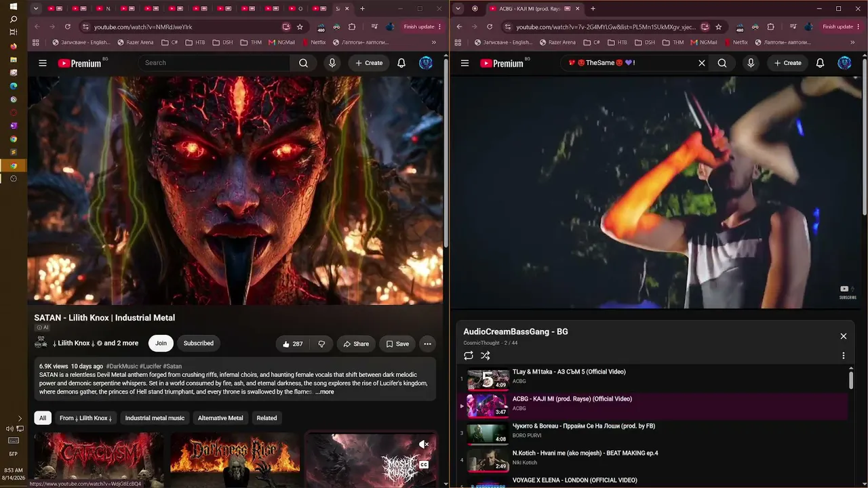The image size is (868, 488).
Task: Open File Explorer from the taskbar
Action: 14,60
